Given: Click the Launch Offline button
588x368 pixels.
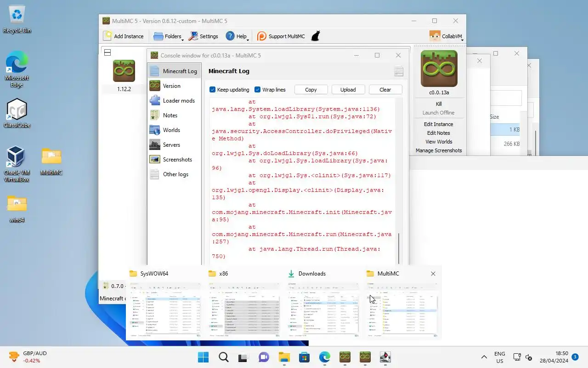Looking at the screenshot, I should pos(439,113).
